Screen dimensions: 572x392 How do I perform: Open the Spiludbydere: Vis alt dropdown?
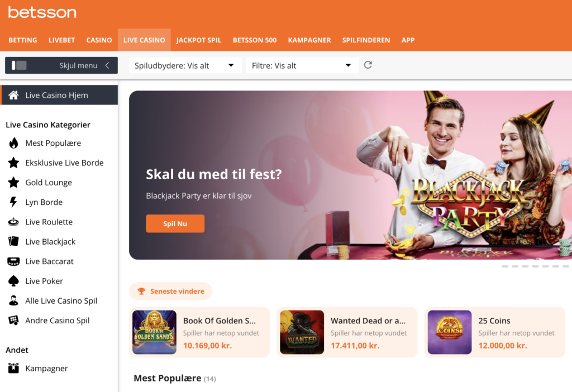click(x=185, y=65)
